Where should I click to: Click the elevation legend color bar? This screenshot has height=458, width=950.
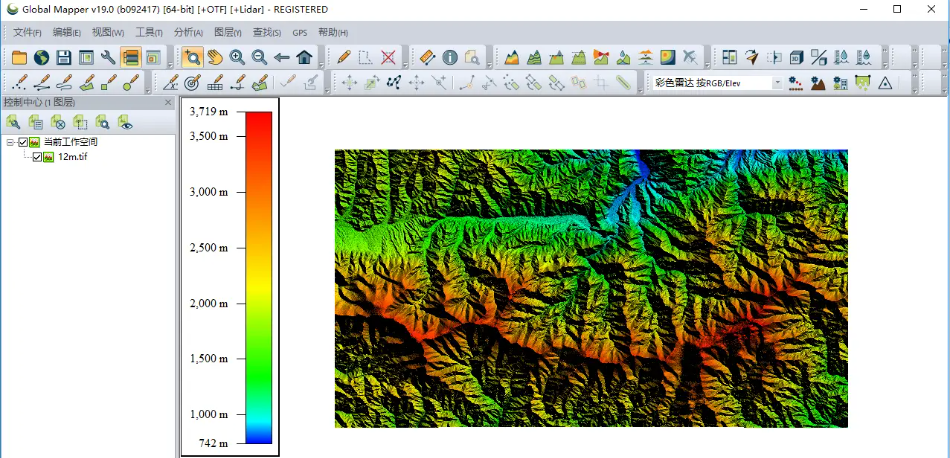pyautogui.click(x=258, y=277)
